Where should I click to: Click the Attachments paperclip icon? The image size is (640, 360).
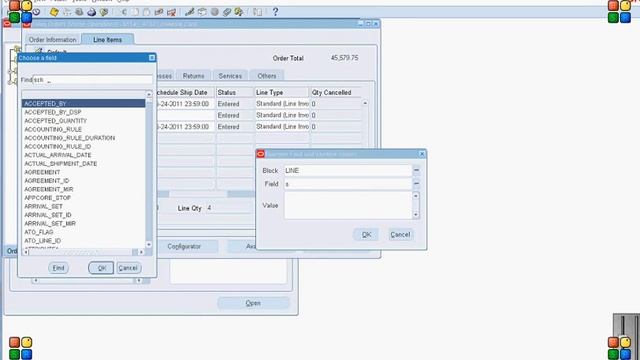227,12
